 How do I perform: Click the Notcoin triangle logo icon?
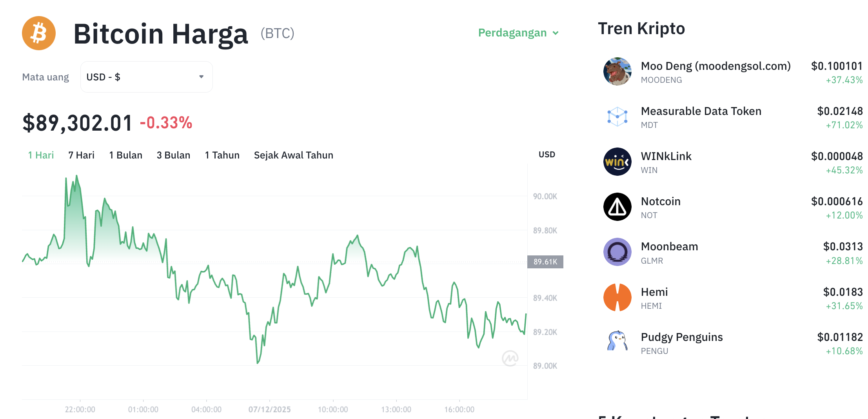coord(617,207)
